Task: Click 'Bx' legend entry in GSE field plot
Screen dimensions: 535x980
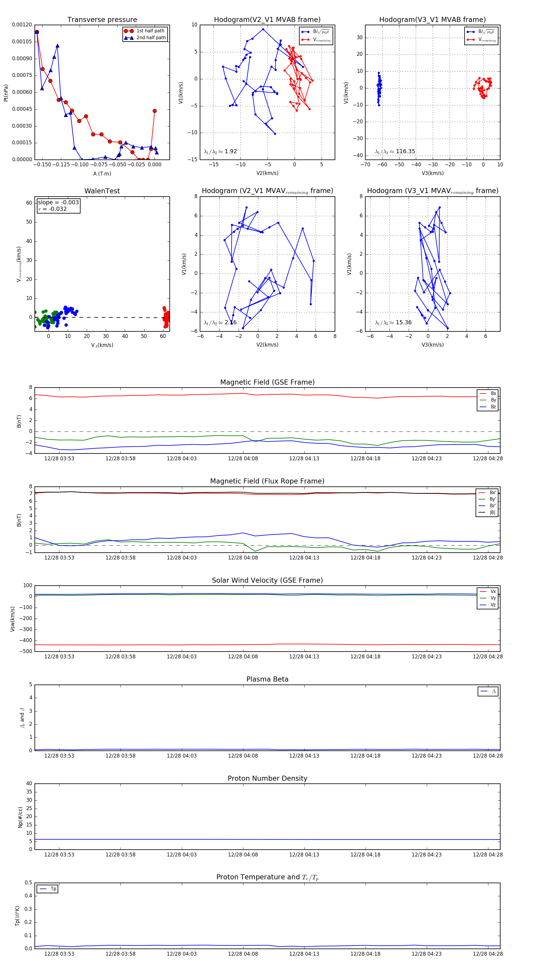Action: tap(488, 393)
